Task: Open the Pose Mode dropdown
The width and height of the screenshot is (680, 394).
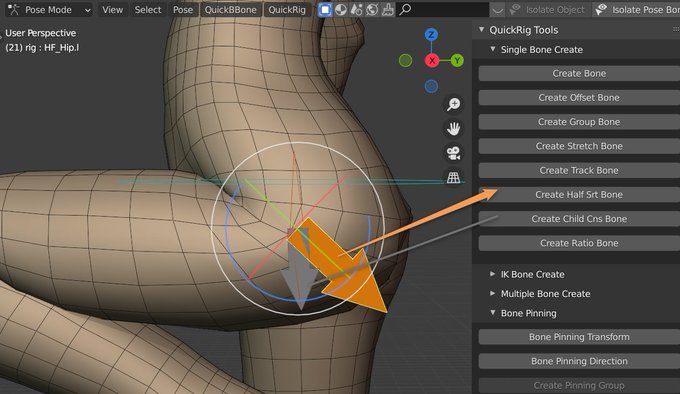Action: point(49,10)
